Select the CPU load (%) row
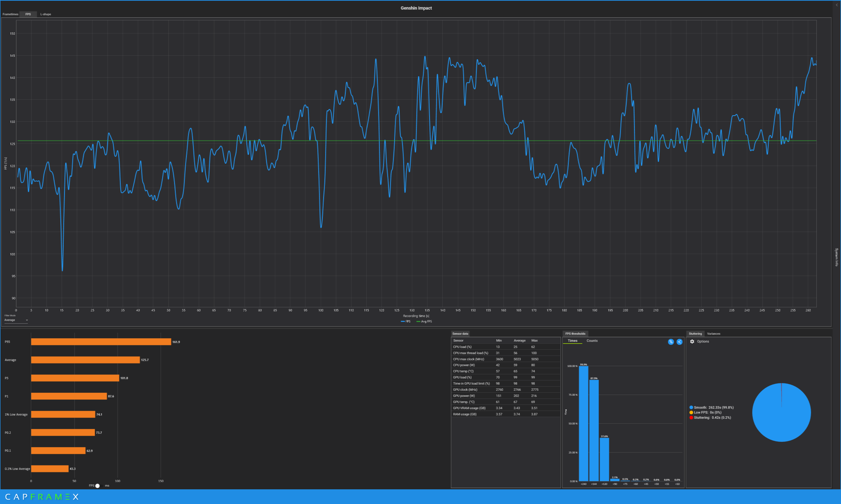841x504 pixels. point(506,347)
